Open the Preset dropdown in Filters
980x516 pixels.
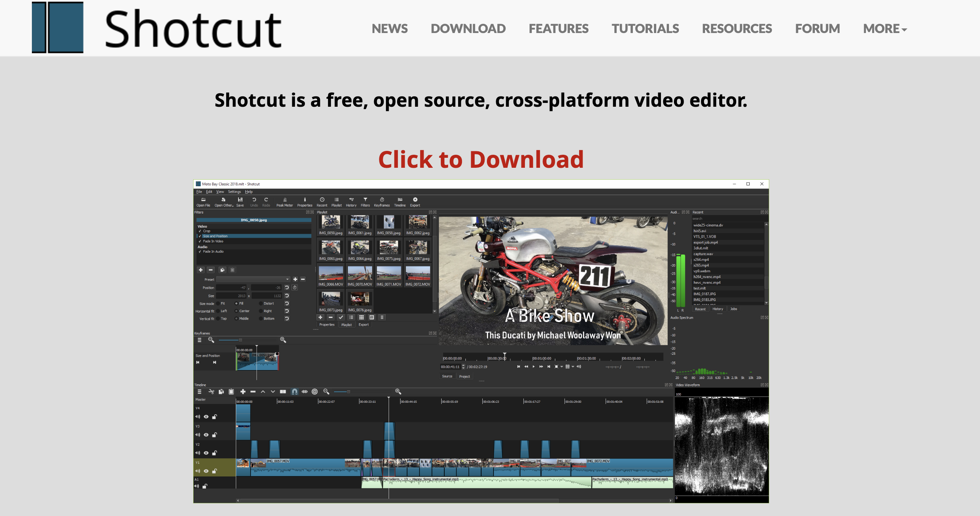[x=253, y=279]
